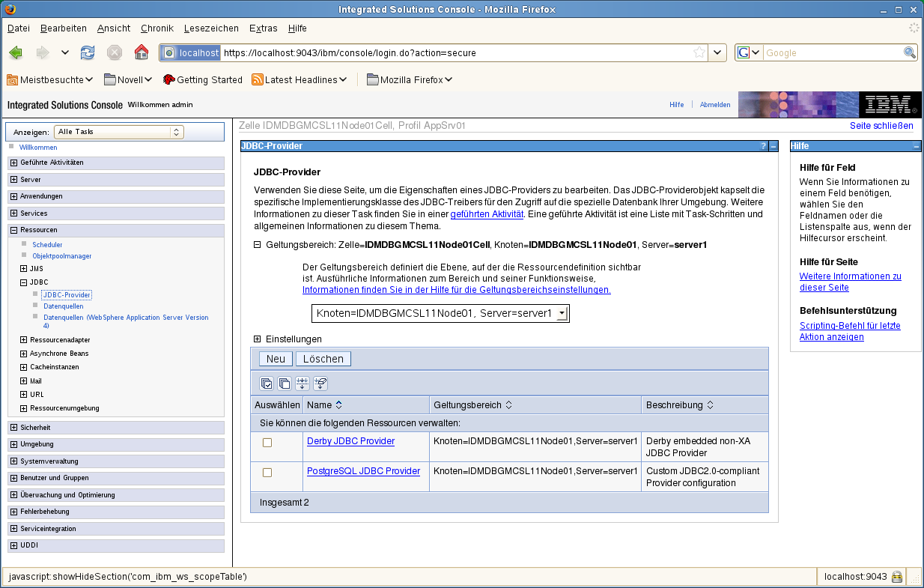Click the Firefox reload page icon

(x=88, y=52)
